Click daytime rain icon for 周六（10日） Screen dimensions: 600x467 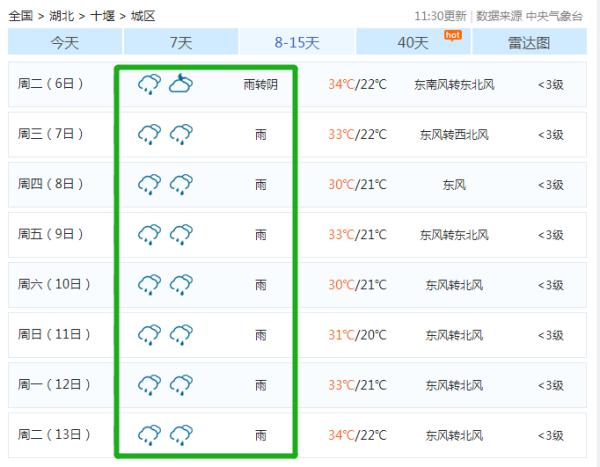coord(149,284)
